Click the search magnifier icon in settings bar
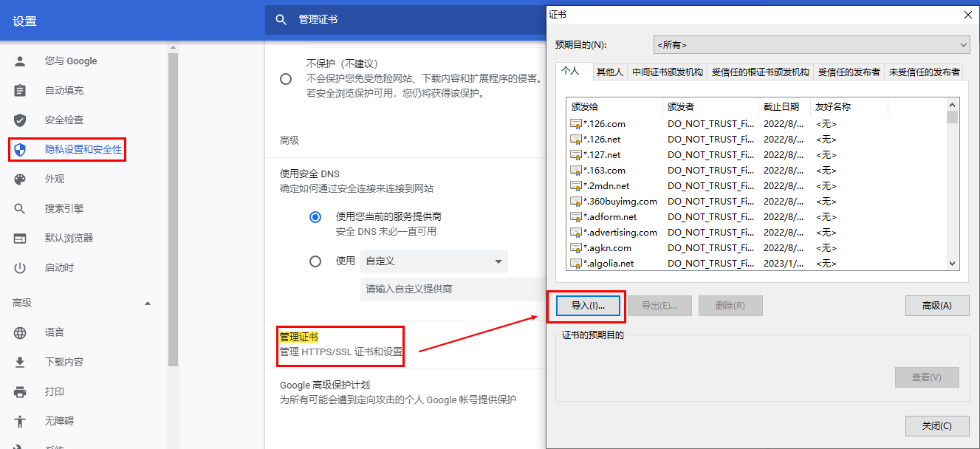 281,20
